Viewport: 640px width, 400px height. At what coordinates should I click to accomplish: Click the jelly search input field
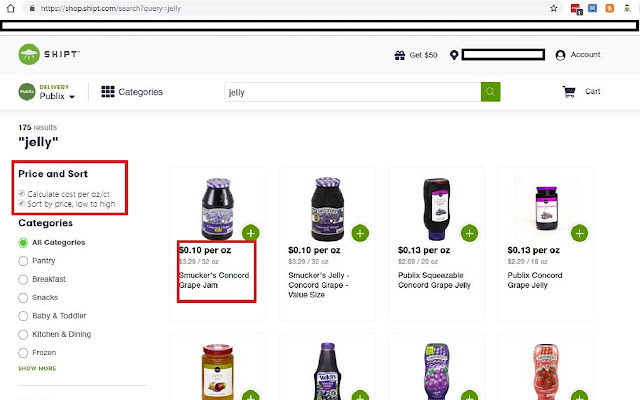pyautogui.click(x=353, y=92)
